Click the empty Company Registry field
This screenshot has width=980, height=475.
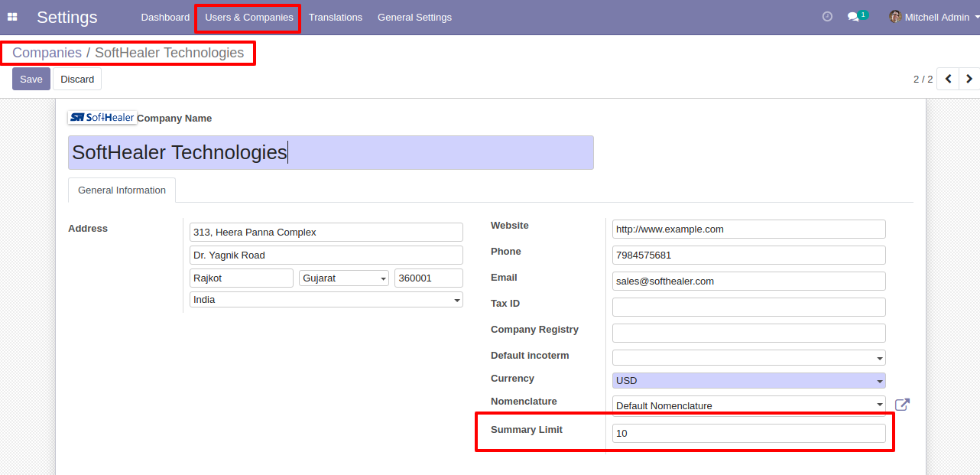(x=749, y=333)
